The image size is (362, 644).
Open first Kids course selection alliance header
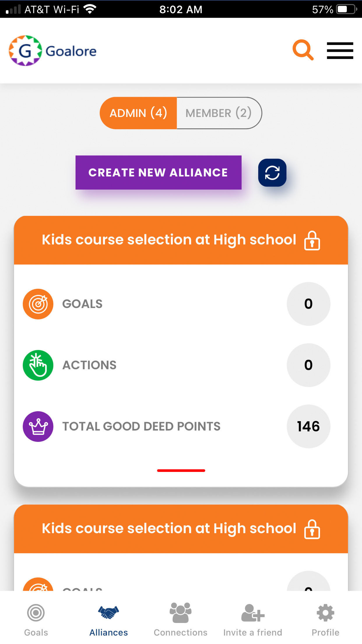click(181, 240)
